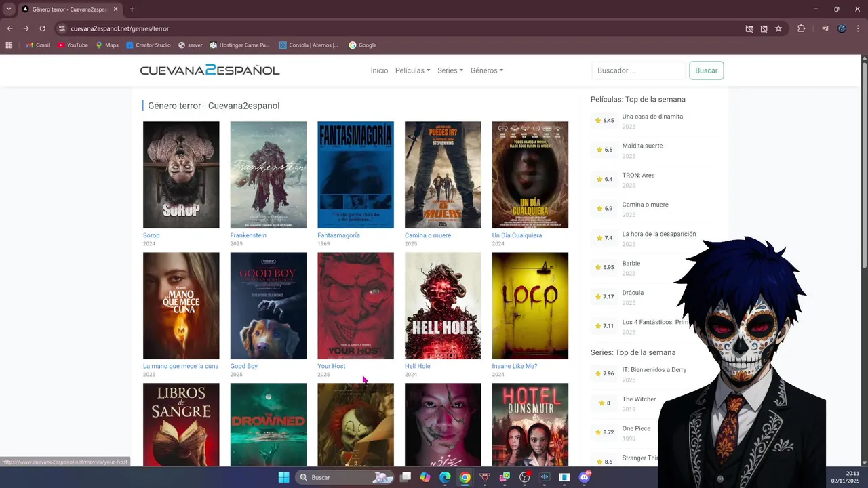Open The Drowned poster
The width and height of the screenshot is (868, 488).
pyautogui.click(x=269, y=425)
